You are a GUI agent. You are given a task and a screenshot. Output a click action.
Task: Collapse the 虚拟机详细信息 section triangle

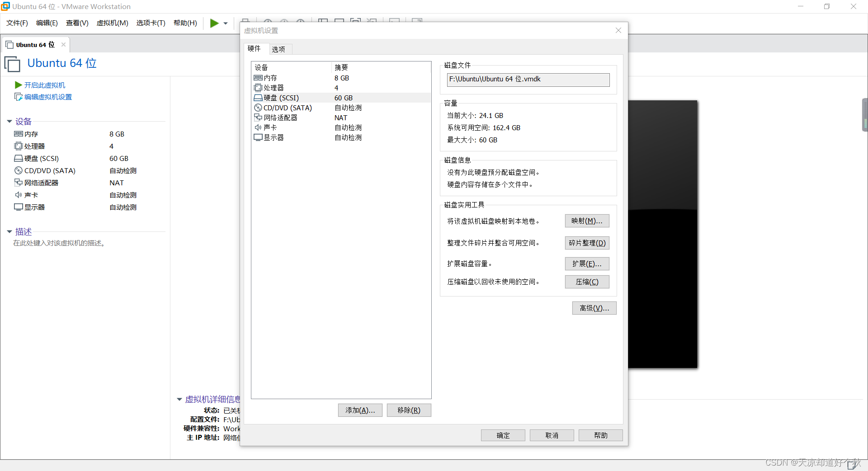[x=179, y=400]
